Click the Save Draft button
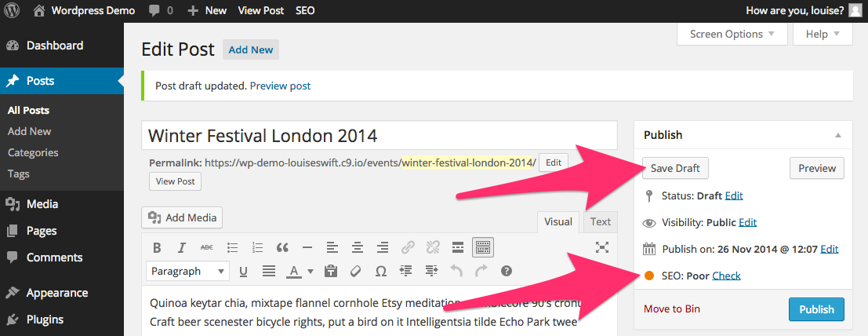The image size is (868, 336). 675,168
